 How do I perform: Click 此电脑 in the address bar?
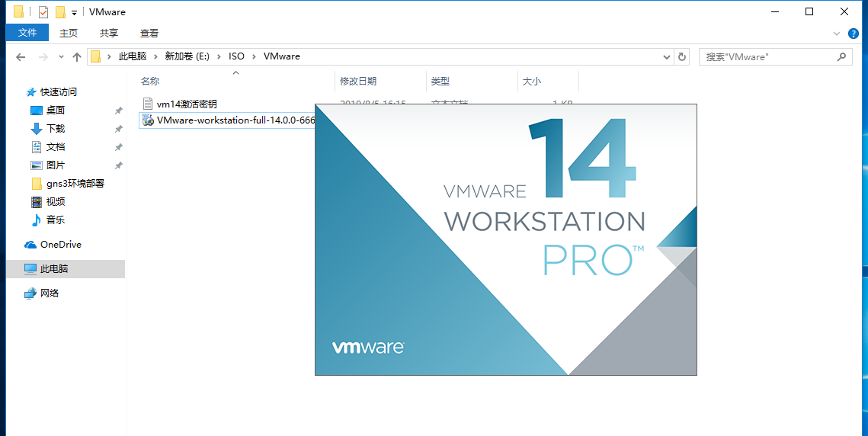[133, 56]
